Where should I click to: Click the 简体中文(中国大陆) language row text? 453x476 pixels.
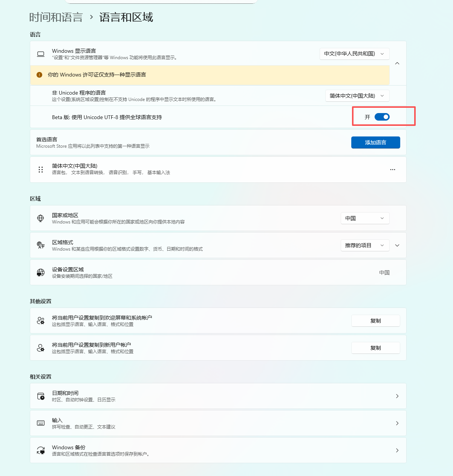click(x=75, y=166)
